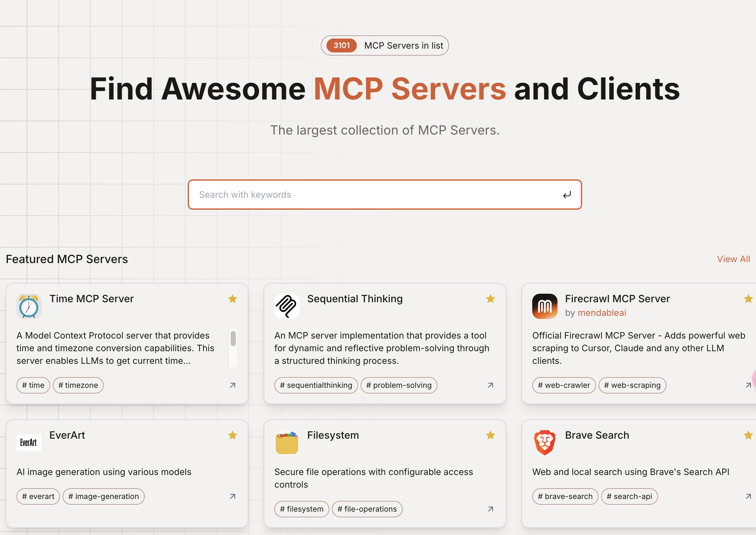Click the Sequential Thinking logo icon
Image resolution: width=756 pixels, height=535 pixels.
point(287,306)
